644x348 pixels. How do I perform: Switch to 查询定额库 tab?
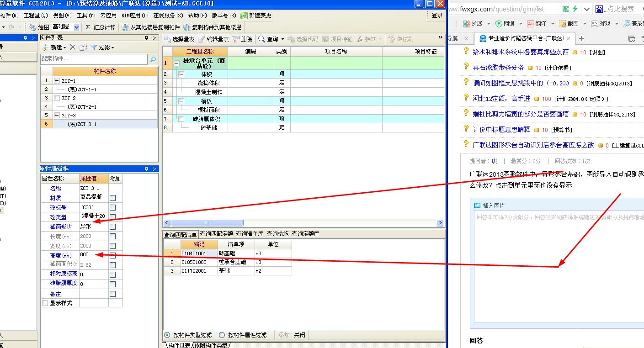(305, 234)
